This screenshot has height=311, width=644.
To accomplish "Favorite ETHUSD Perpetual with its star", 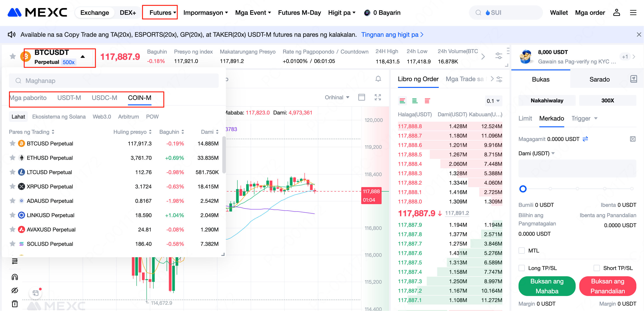I will click(13, 158).
